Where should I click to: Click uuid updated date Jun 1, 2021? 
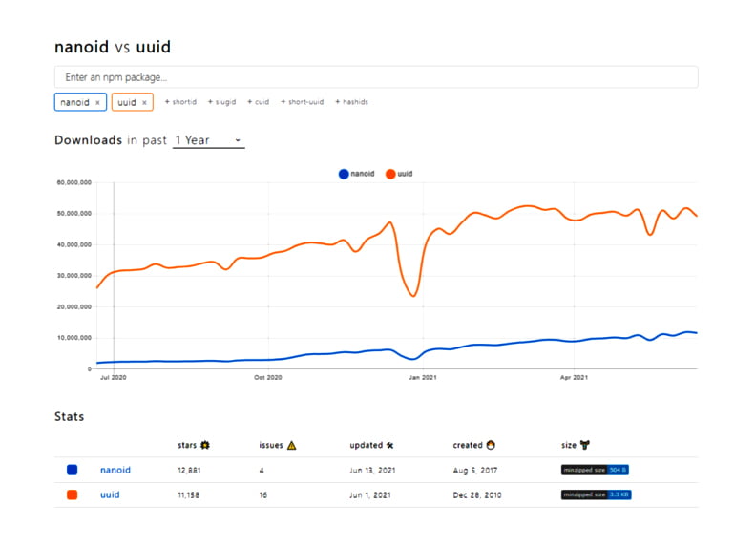coord(369,495)
